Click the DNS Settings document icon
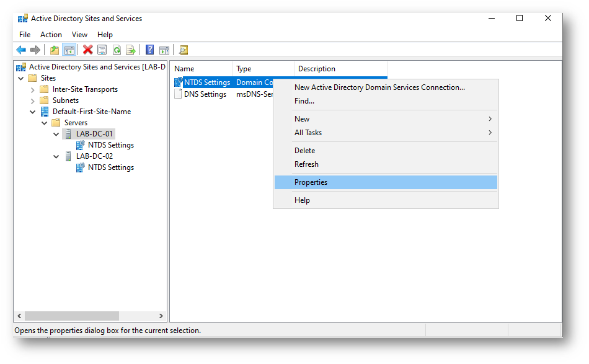Screen dimensions: 589x364 click(x=178, y=94)
